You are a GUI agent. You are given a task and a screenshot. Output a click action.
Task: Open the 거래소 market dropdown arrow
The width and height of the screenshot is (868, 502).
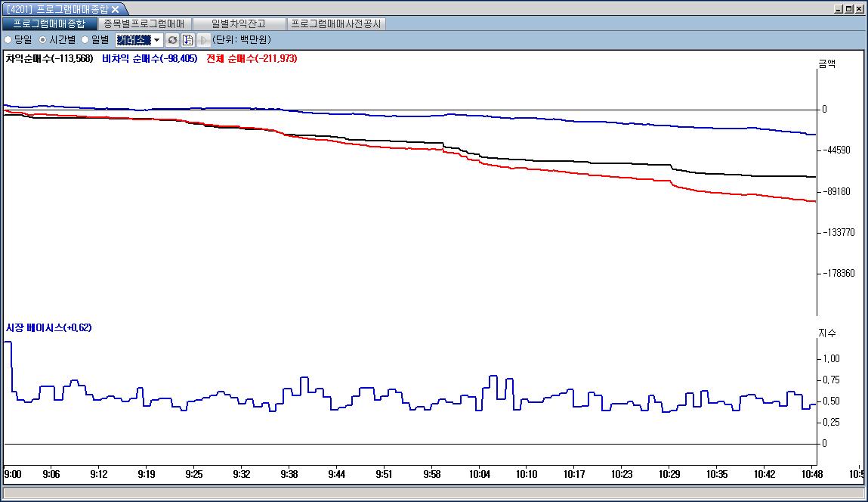[x=156, y=39]
